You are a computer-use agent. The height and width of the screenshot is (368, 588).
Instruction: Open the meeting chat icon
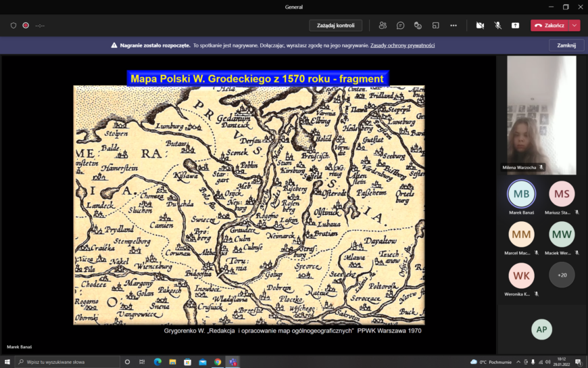click(400, 26)
